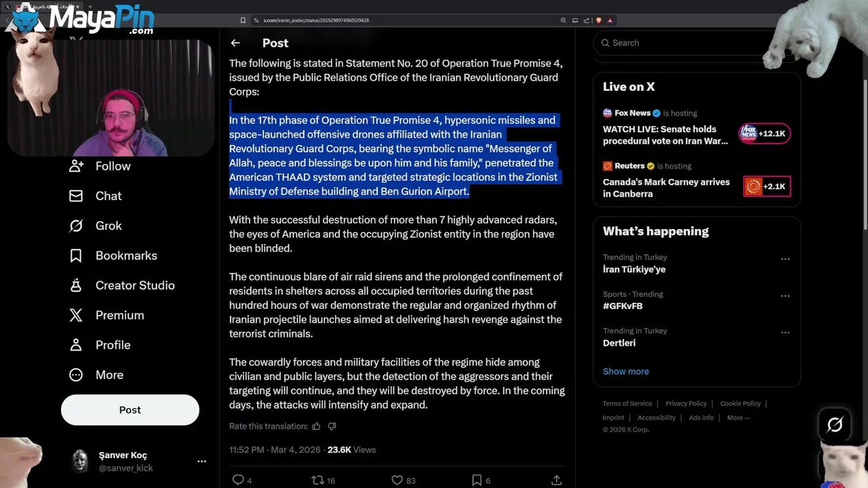
Task: Open Creator Studio in the sidebar
Action: (x=122, y=285)
